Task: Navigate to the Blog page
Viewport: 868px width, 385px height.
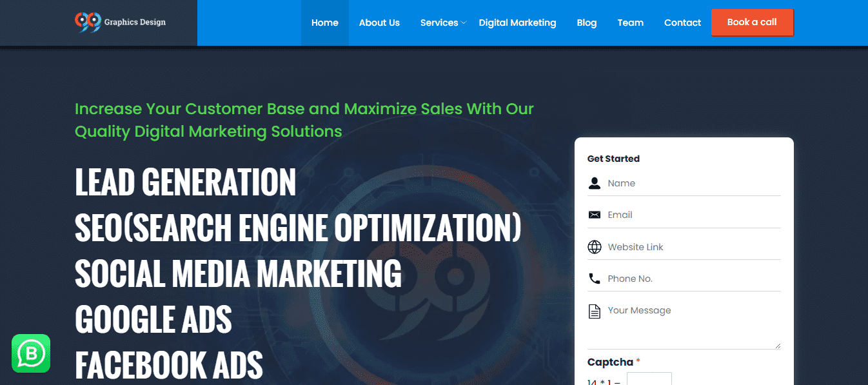Action: pos(586,23)
